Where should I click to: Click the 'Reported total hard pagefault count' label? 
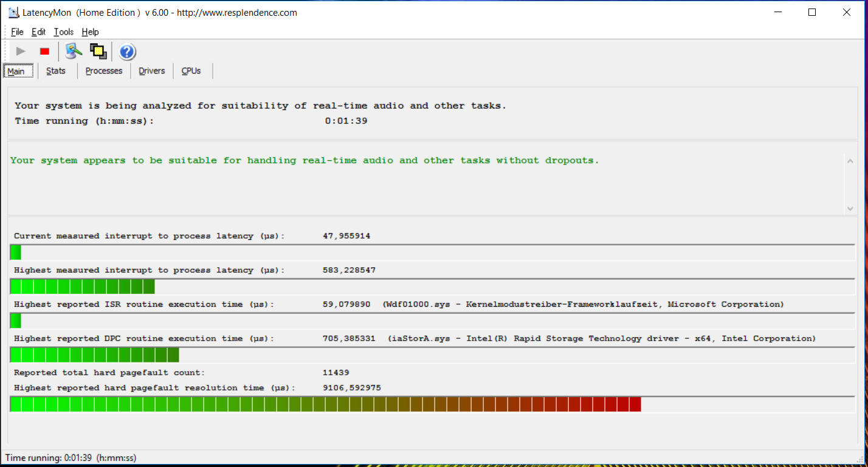tap(109, 372)
